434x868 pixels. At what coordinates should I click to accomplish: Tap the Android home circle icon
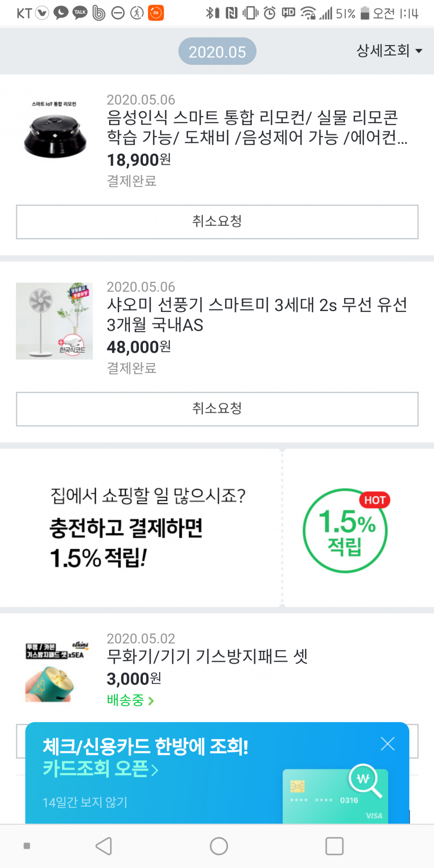pyautogui.click(x=219, y=846)
